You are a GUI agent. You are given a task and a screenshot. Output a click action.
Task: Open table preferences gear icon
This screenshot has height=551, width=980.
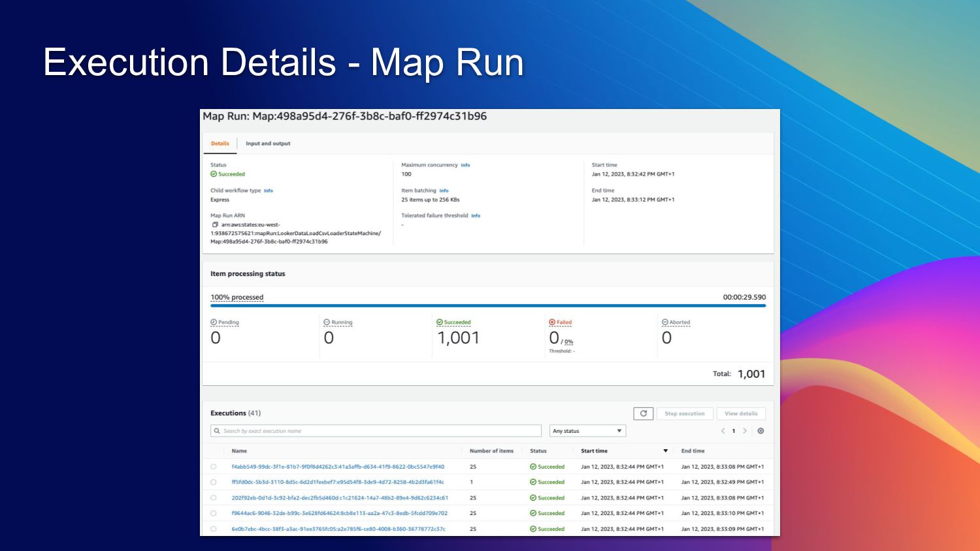(760, 431)
